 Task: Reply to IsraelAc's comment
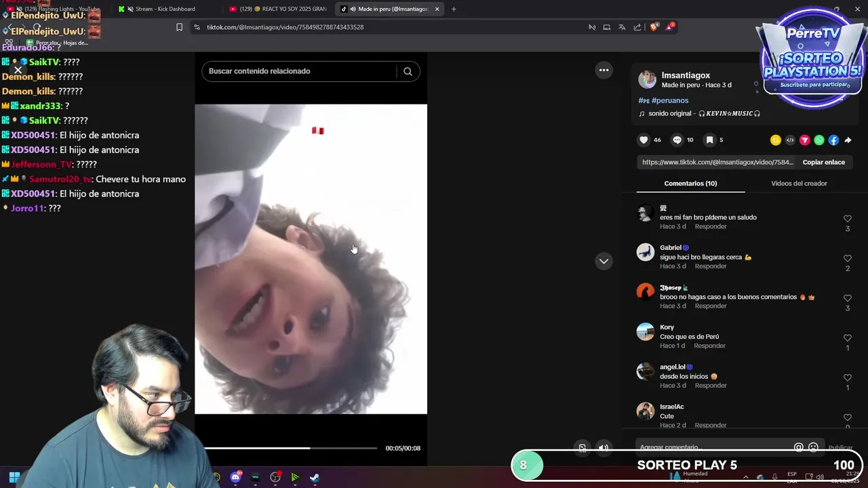[x=710, y=425]
